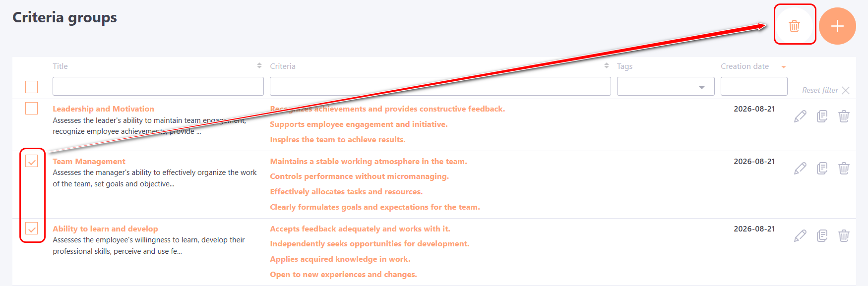Sort by Creation date arrow
The image size is (868, 286).
[784, 67]
